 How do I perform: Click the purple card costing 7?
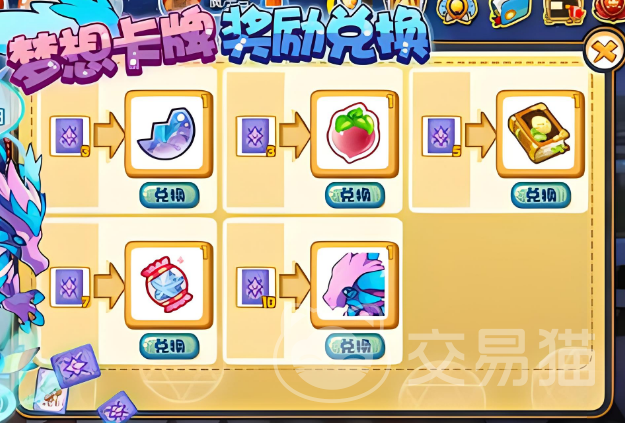pos(70,287)
